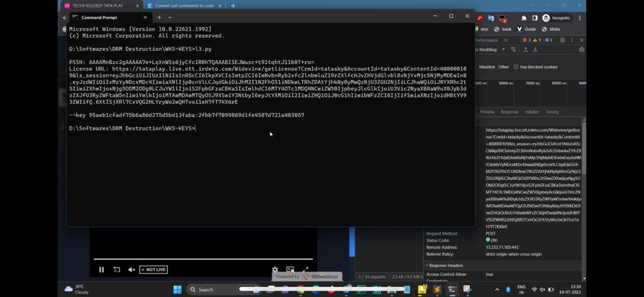Enter fullscreen in video player
644x297 pixels.
305,269
